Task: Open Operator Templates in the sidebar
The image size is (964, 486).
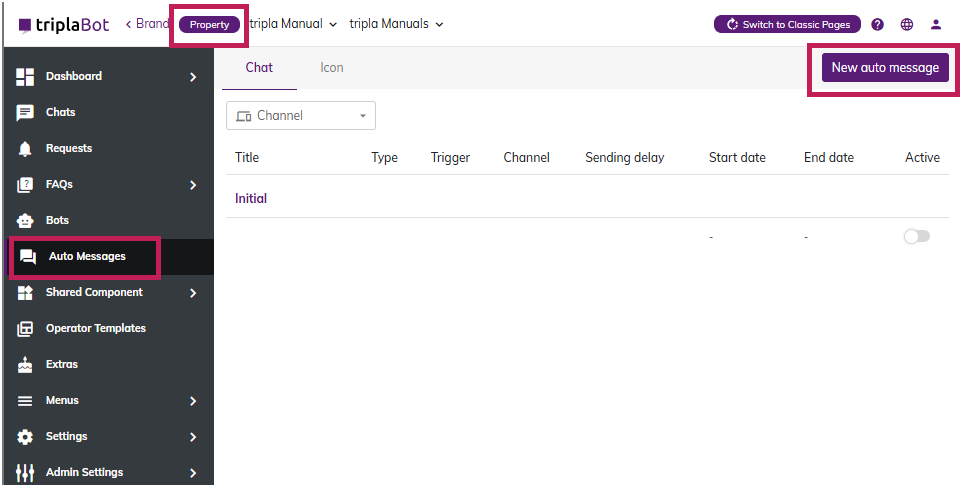Action: pyautogui.click(x=95, y=329)
